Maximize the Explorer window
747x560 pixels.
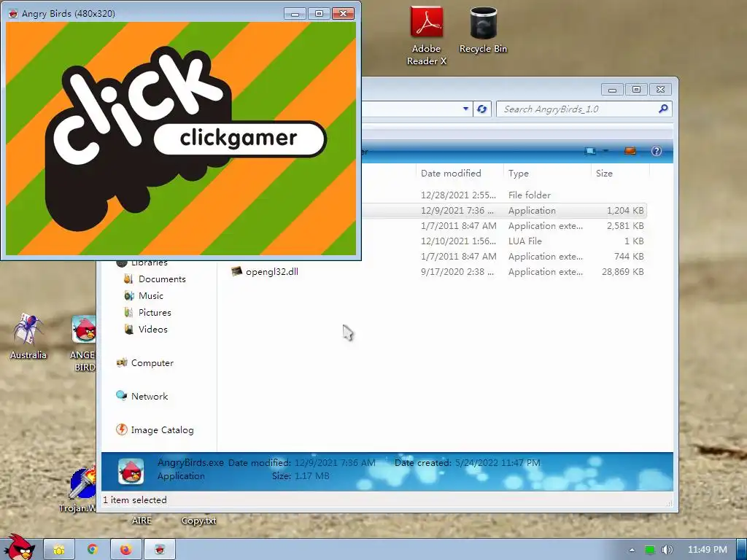pos(636,89)
